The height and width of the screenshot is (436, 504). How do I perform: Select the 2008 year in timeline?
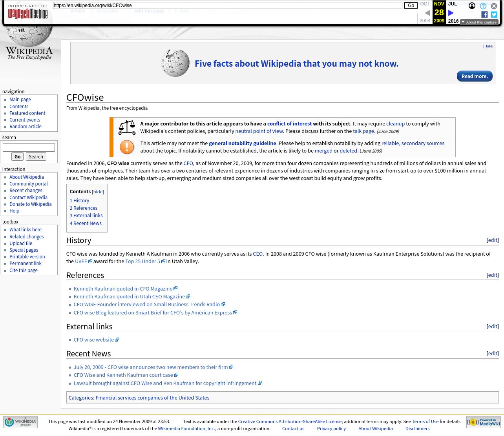click(x=425, y=21)
